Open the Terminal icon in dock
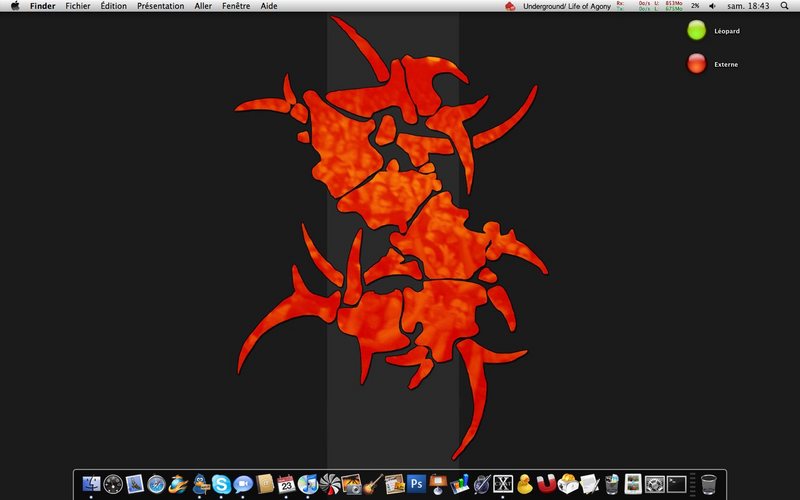 [677, 484]
